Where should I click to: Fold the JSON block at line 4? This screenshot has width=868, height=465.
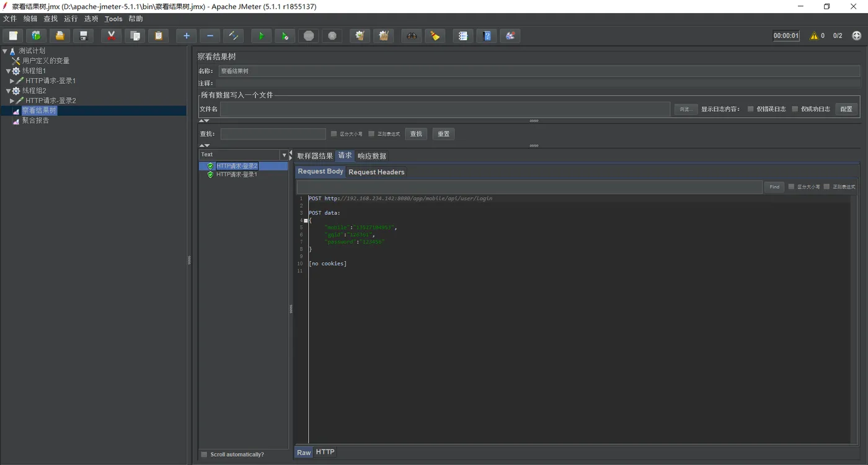coord(306,220)
